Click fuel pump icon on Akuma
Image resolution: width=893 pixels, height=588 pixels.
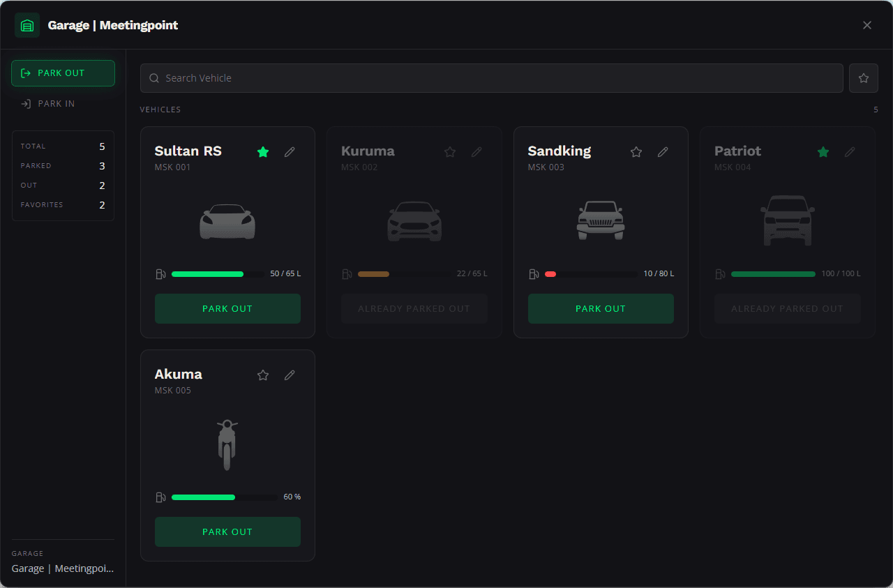(x=160, y=497)
